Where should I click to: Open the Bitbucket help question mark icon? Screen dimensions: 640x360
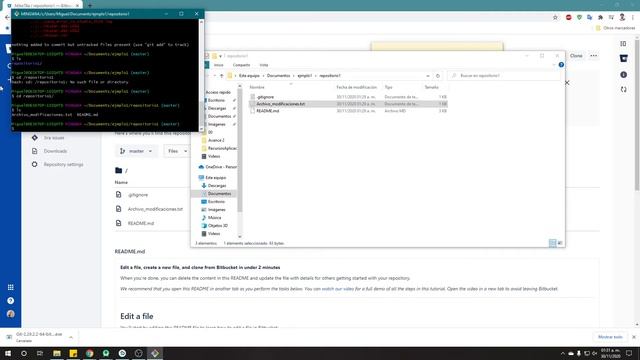11,301
